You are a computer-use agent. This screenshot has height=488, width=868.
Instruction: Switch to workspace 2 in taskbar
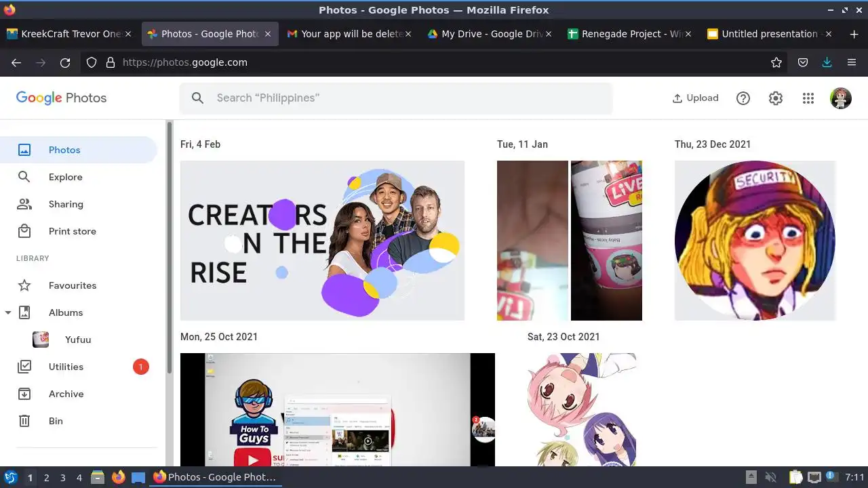click(x=46, y=478)
